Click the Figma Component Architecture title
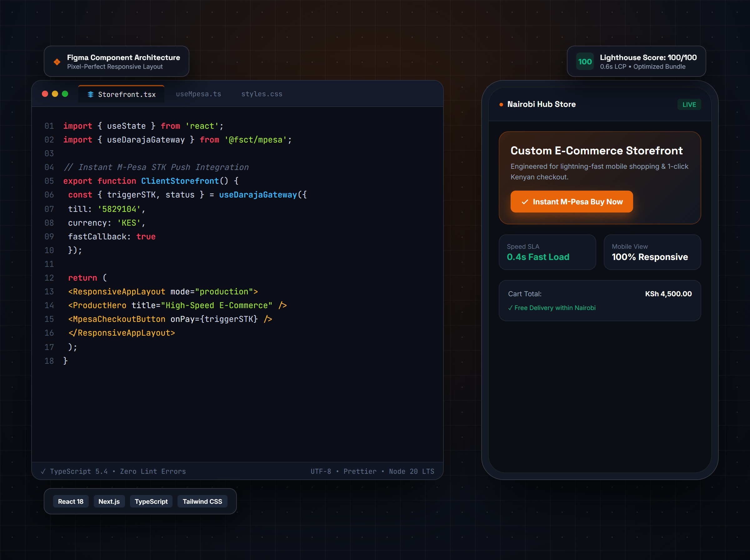The image size is (750, 560). pyautogui.click(x=123, y=57)
